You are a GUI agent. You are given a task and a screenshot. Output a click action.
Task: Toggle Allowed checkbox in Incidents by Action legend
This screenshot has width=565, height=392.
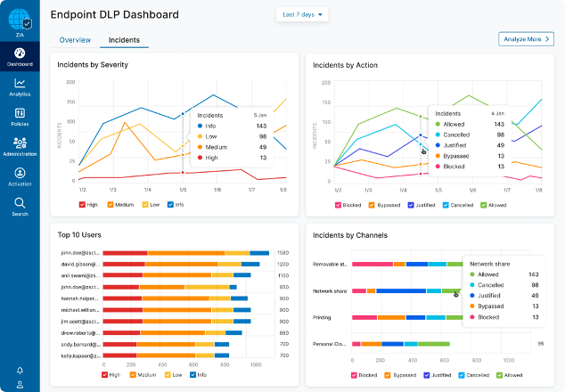click(483, 204)
